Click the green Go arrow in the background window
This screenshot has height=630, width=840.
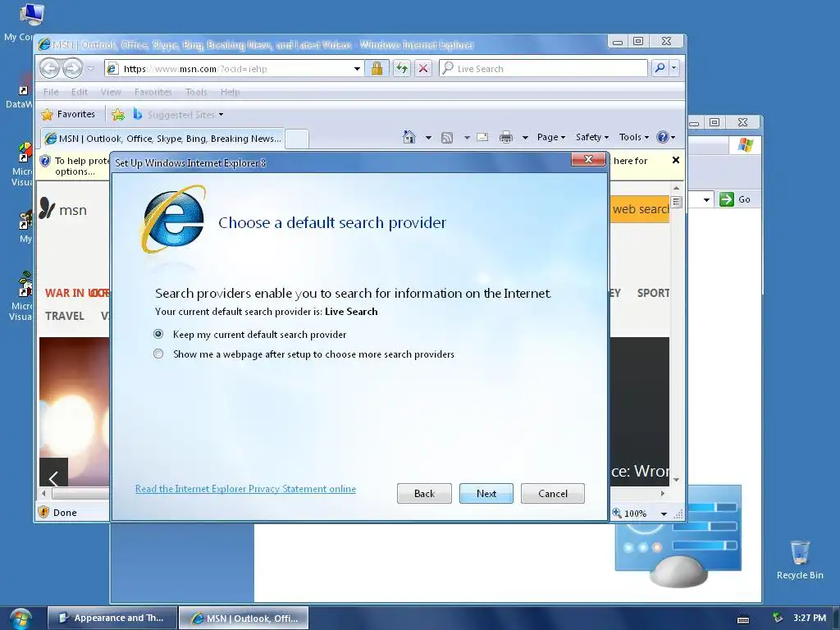tap(727, 199)
